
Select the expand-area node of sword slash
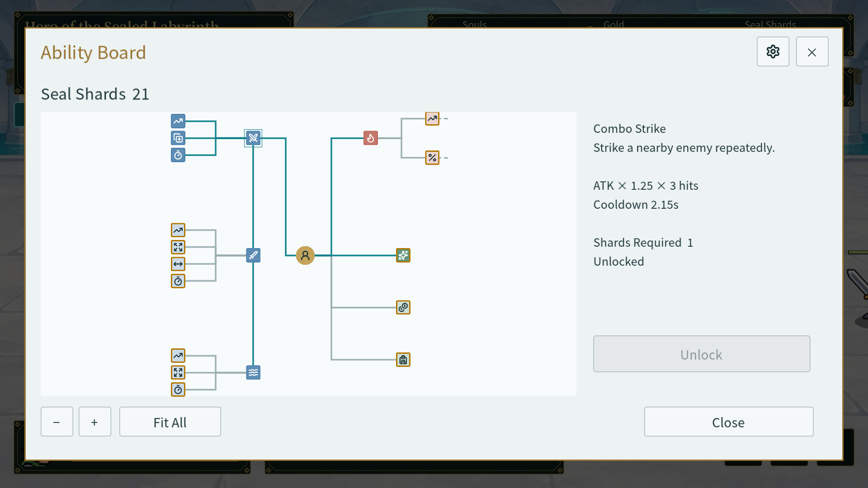click(178, 247)
